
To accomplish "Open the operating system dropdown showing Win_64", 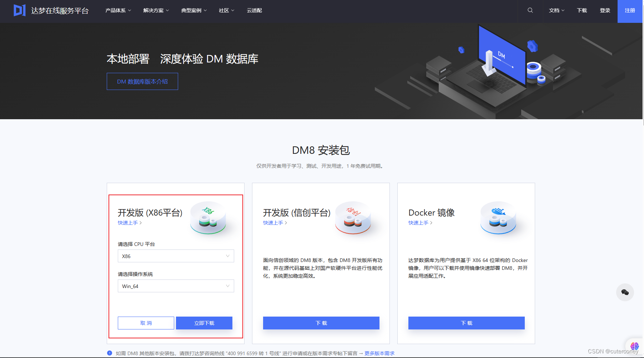I will tap(176, 286).
